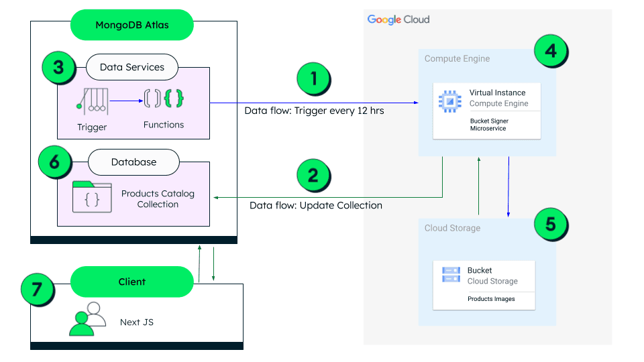
Task: Click the green Client label
Action: [x=132, y=282]
